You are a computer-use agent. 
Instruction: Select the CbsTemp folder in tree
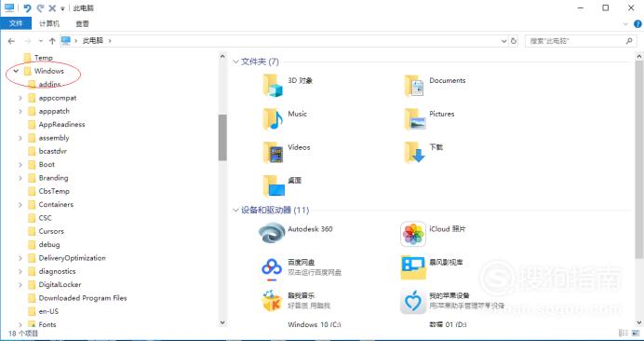click(49, 191)
